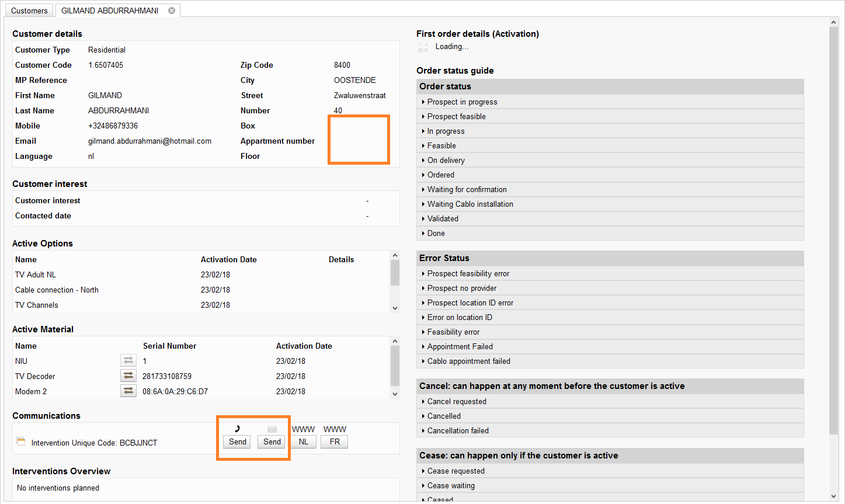Screen dimensions: 845x504
Task: Click the swap icon next to TV Decoder
Action: point(128,376)
